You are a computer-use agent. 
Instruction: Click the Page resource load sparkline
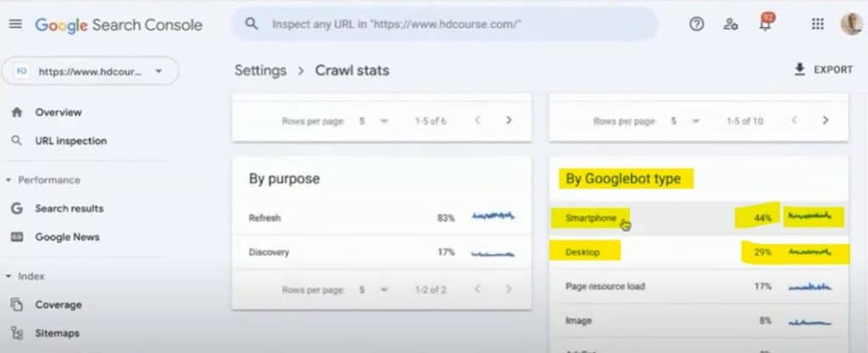click(x=810, y=287)
